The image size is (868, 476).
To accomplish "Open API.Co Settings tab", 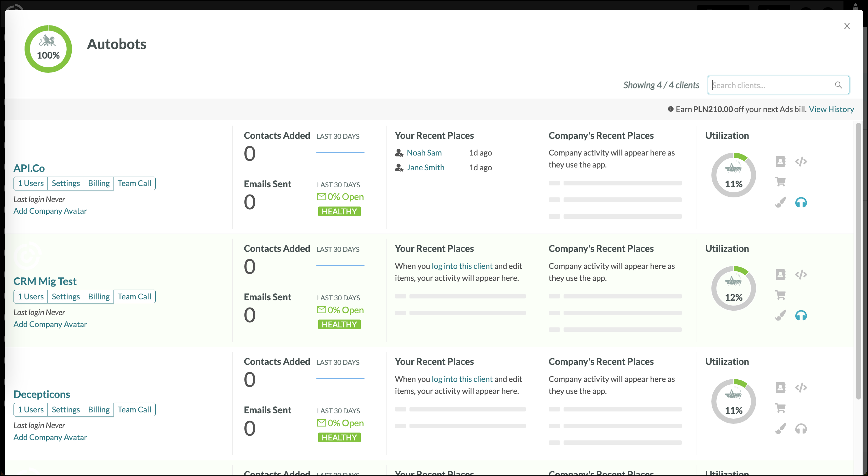I will (x=66, y=183).
